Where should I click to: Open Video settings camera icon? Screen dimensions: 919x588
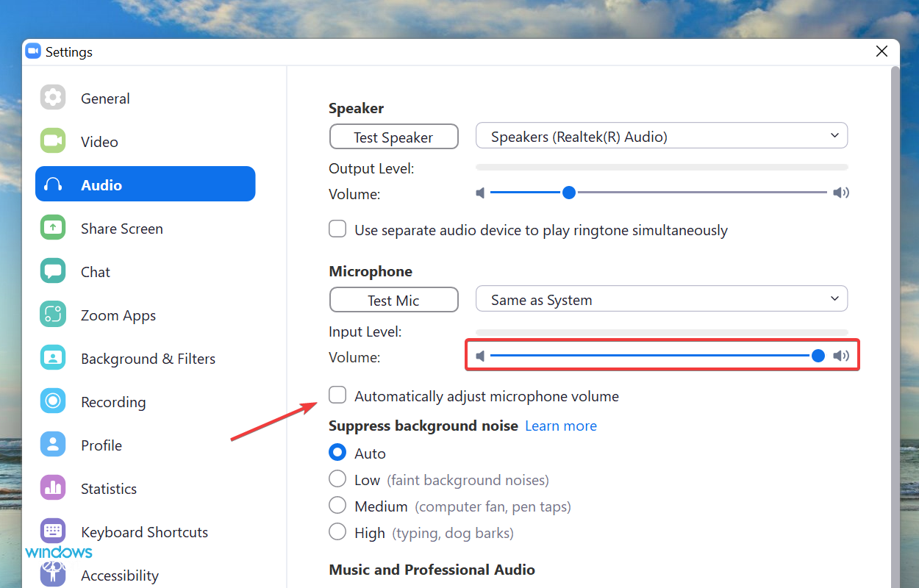[x=53, y=141]
